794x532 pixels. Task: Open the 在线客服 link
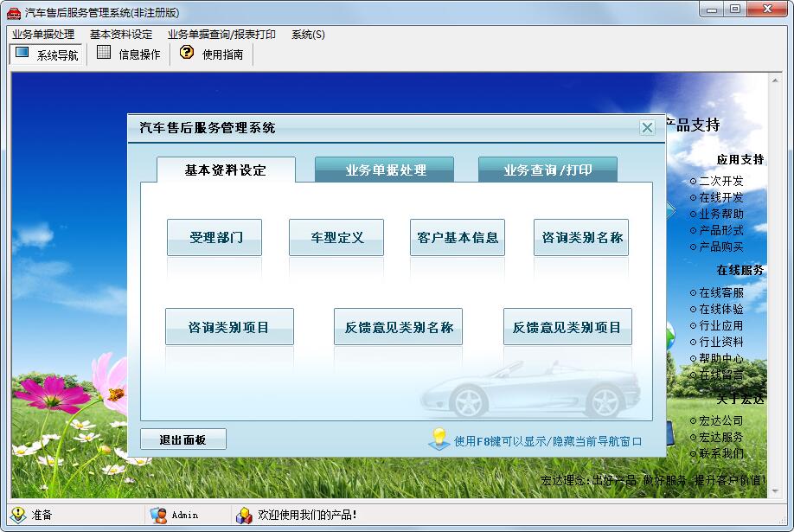[720, 293]
